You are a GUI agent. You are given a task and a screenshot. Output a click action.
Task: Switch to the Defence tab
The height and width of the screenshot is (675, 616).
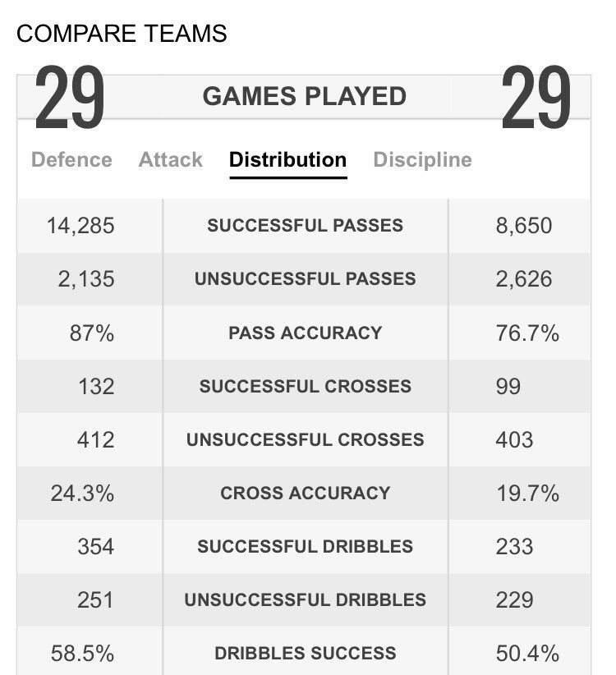[x=71, y=159]
